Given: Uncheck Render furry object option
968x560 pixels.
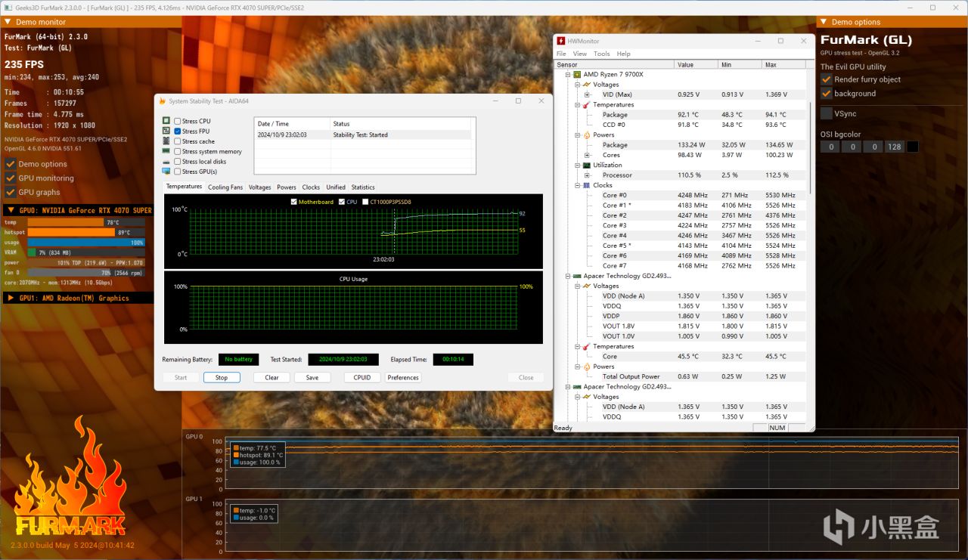Looking at the screenshot, I should pyautogui.click(x=827, y=79).
